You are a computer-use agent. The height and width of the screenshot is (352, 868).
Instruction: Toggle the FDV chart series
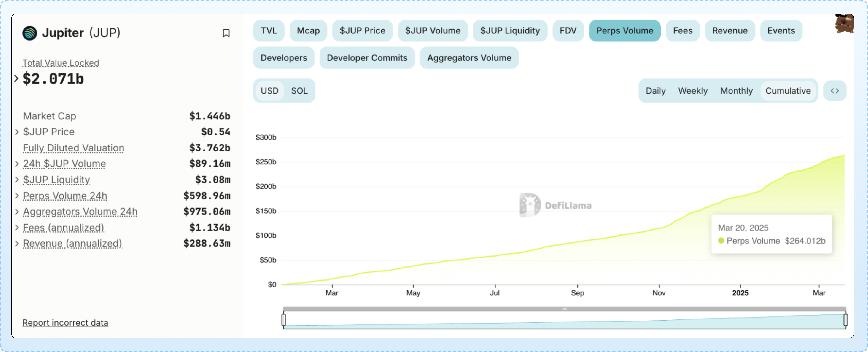tap(568, 31)
